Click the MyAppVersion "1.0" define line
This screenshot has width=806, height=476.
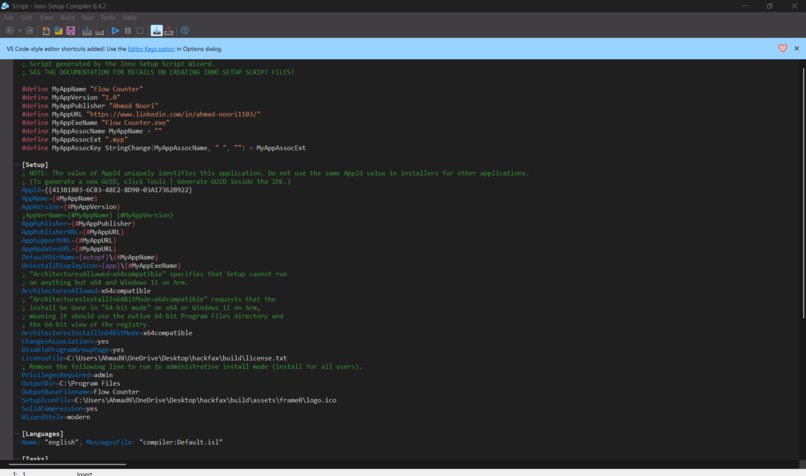[x=71, y=97]
